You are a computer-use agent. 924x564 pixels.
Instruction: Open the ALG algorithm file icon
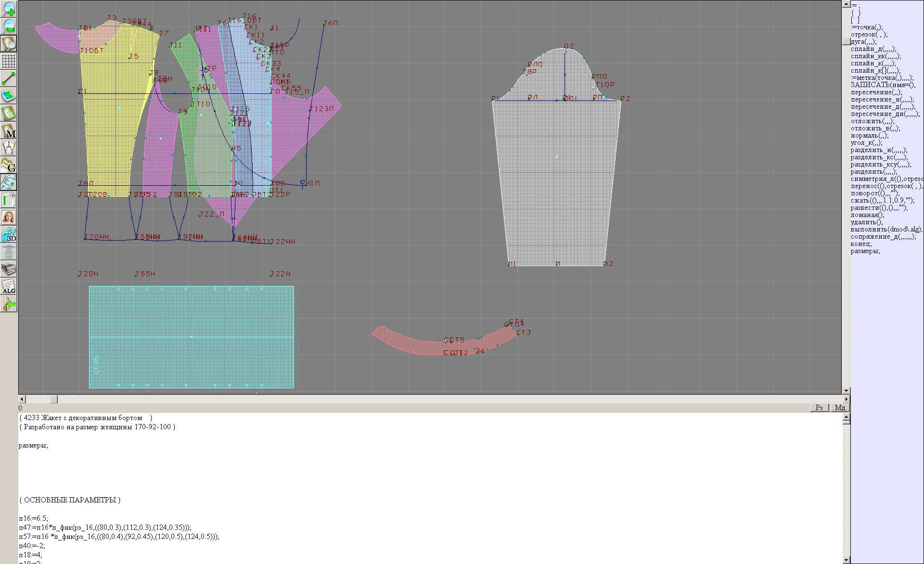[x=9, y=286]
